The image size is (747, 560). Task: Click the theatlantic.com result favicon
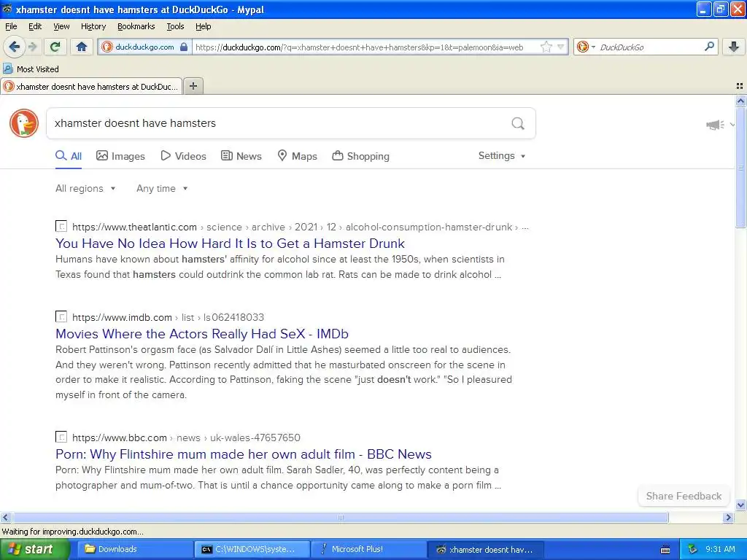(61, 226)
